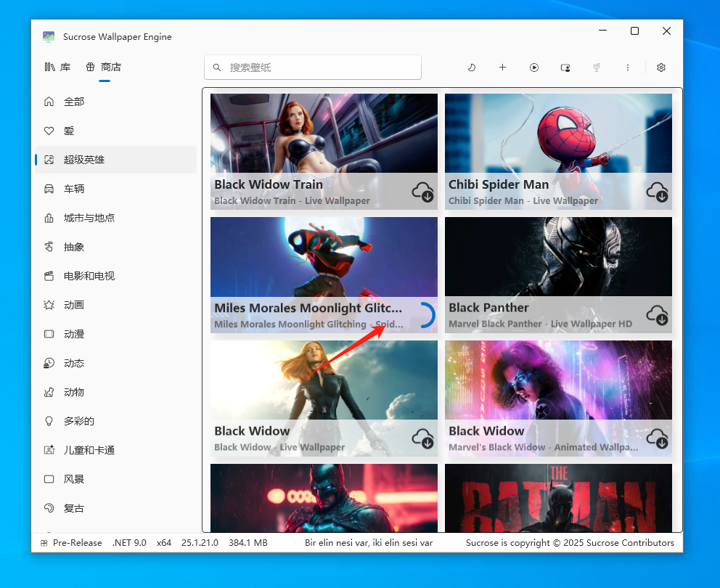Screen dimensions: 720x588
Task: Click the palette icon beside 复古
Action: tap(49, 508)
